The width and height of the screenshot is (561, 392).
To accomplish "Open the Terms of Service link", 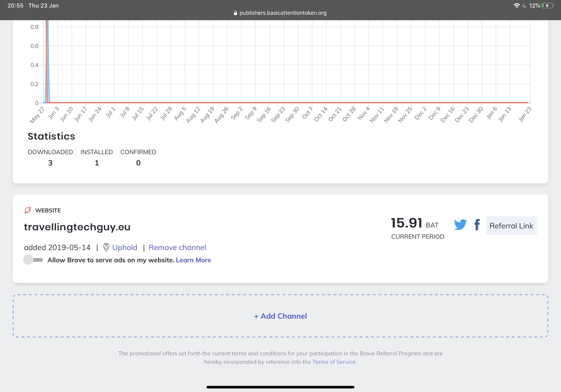I will [335, 362].
